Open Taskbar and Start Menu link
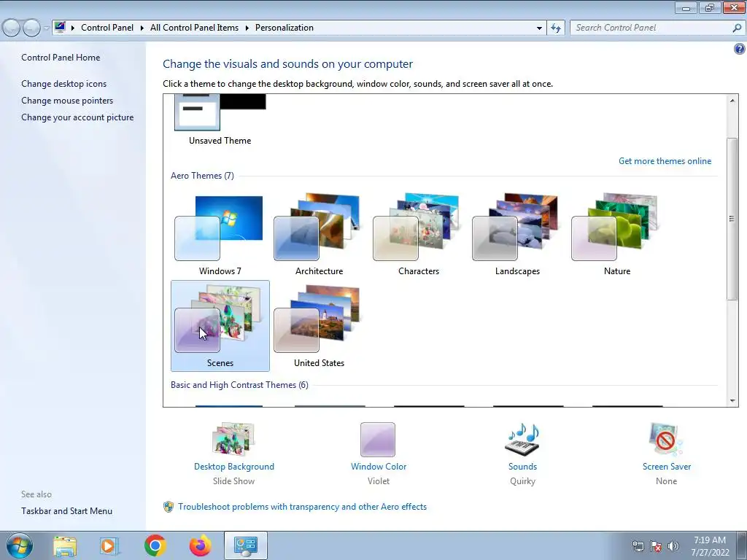Image resolution: width=747 pixels, height=560 pixels. point(66,511)
